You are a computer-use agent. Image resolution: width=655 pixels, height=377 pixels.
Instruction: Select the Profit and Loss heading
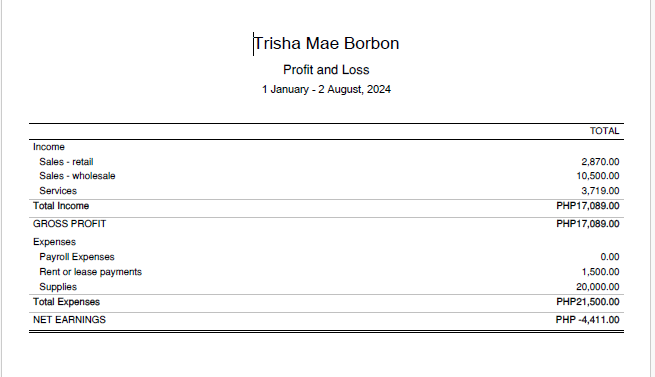(326, 70)
